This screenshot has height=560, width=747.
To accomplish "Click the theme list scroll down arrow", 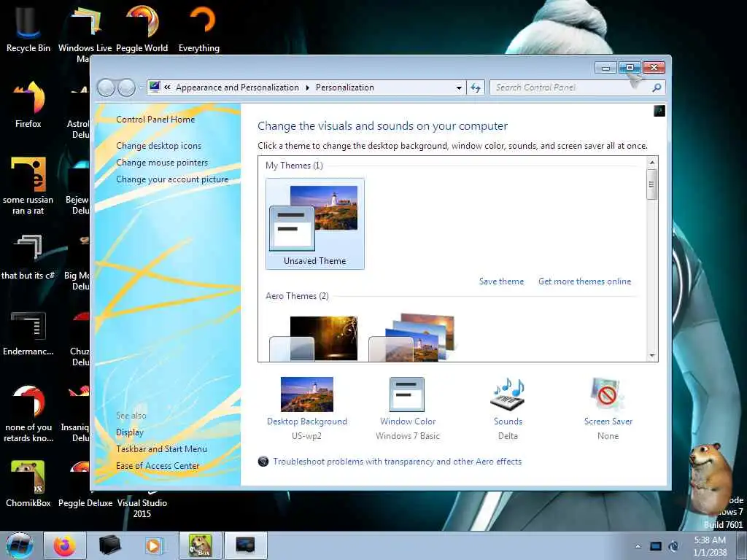I will [652, 356].
